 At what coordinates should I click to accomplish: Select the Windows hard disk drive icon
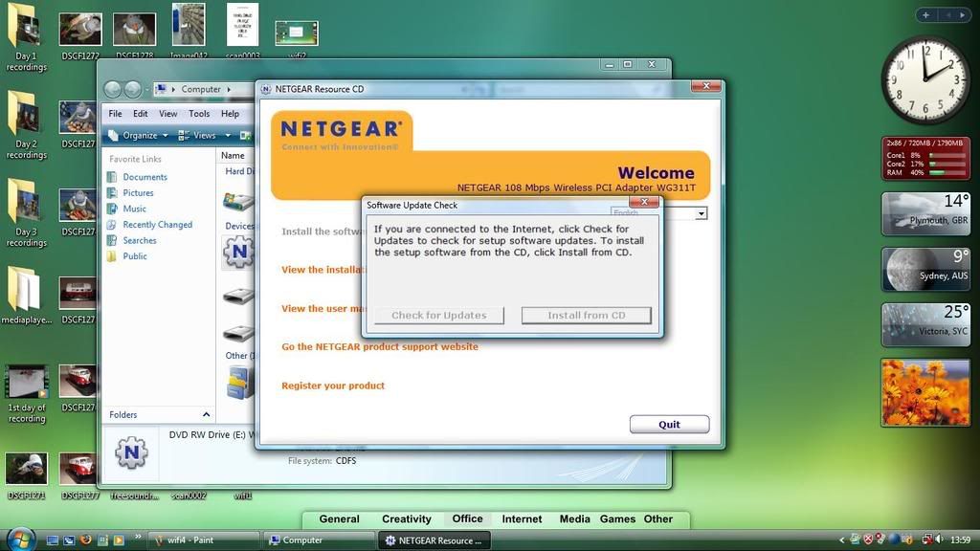tap(238, 201)
